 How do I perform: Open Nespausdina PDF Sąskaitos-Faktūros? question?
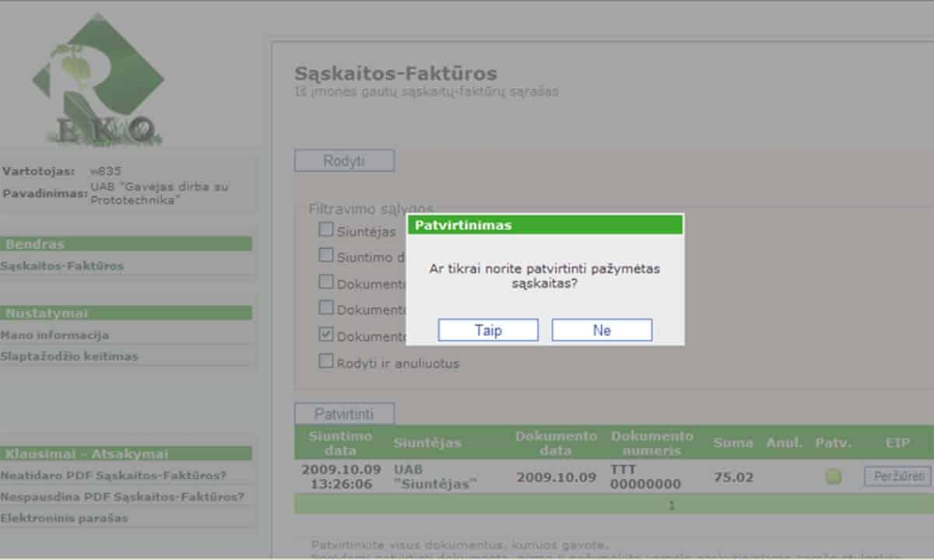(122, 496)
